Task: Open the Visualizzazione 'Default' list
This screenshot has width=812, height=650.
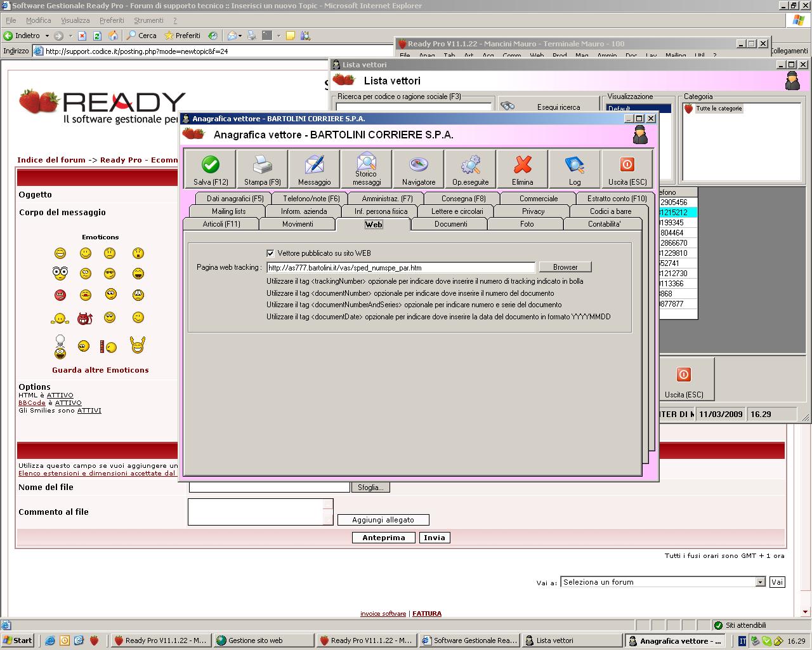Action: tap(638, 108)
